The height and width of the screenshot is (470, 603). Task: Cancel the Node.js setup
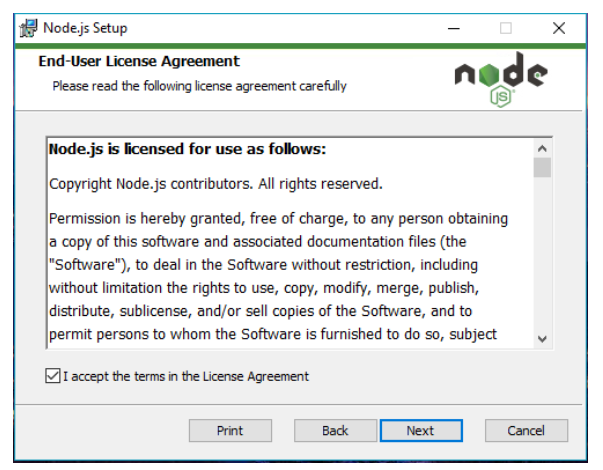[526, 430]
